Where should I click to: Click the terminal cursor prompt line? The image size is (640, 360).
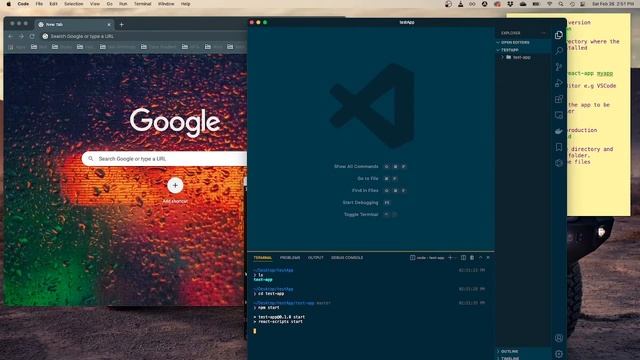[x=255, y=331]
